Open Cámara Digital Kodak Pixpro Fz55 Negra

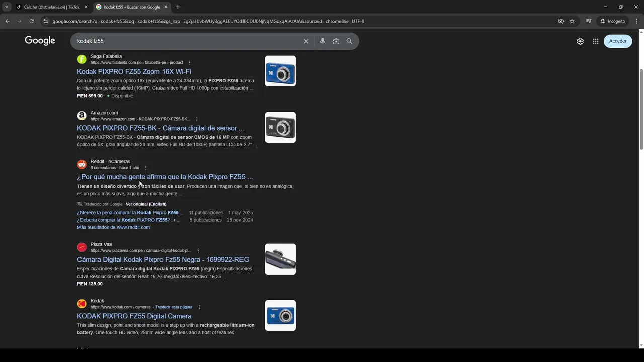point(163,260)
